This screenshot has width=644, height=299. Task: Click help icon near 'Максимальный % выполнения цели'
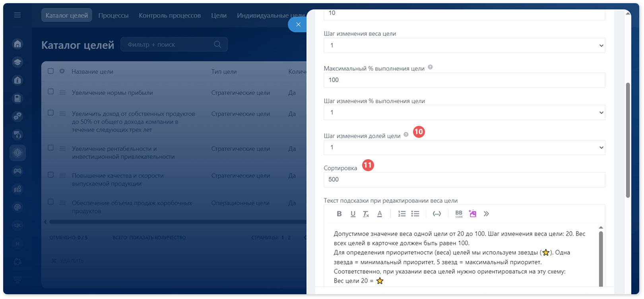[430, 67]
